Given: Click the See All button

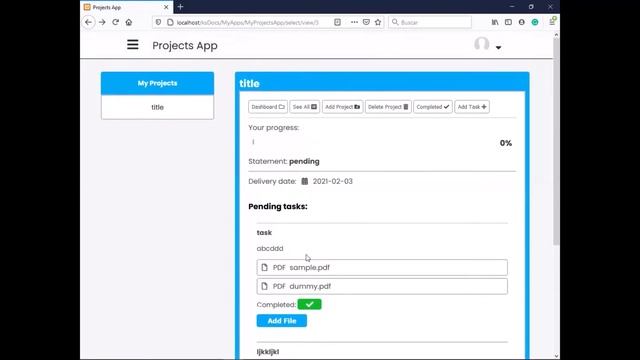Looking at the screenshot, I should [304, 107].
